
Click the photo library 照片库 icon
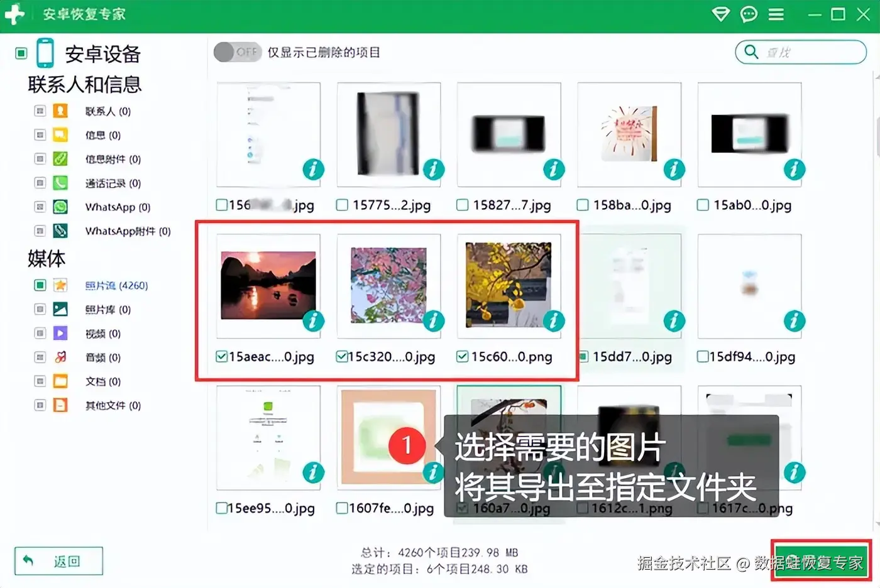pyautogui.click(x=60, y=309)
